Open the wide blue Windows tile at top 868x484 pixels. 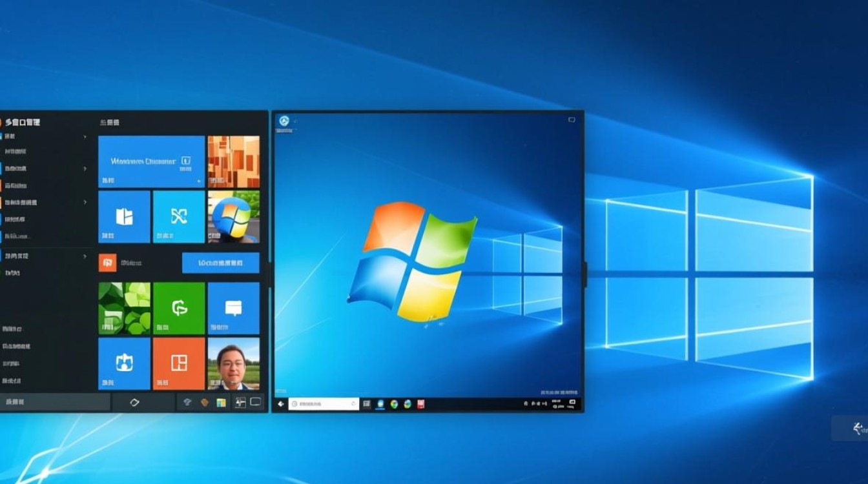pos(151,161)
